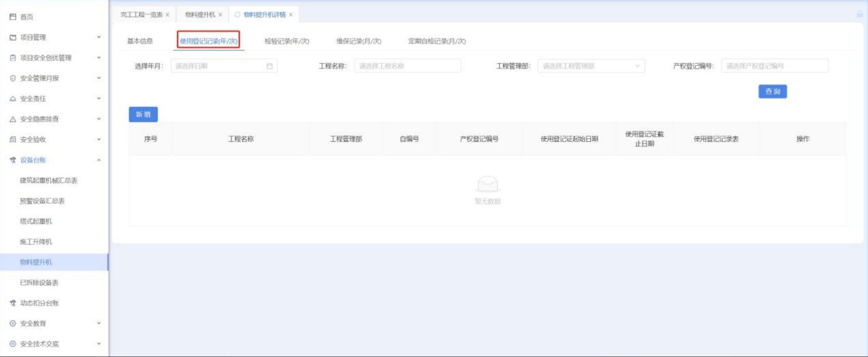This screenshot has height=357, width=868.
Task: Click the 安全隐患排查 warning triangle icon
Action: coord(13,120)
